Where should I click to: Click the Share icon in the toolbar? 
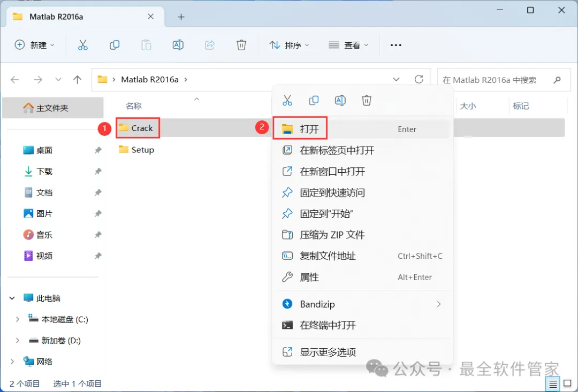point(210,45)
